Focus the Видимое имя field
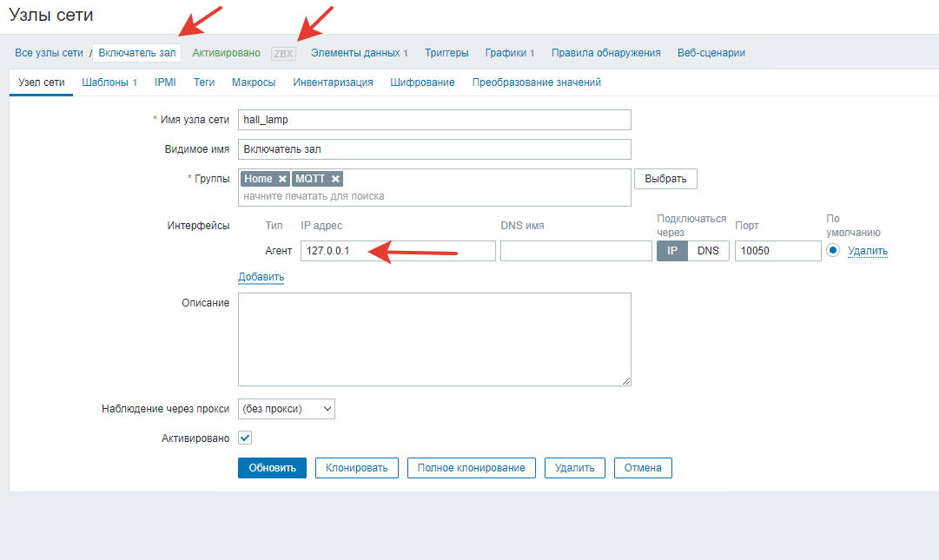The height and width of the screenshot is (560, 939). coord(435,149)
